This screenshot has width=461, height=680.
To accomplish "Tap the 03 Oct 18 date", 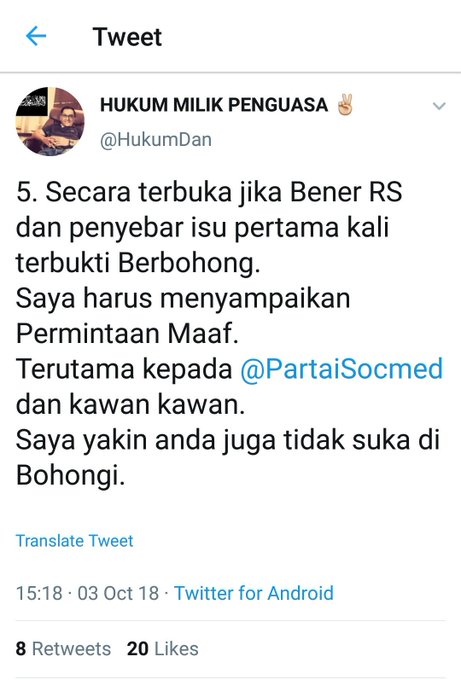I will [x=118, y=593].
